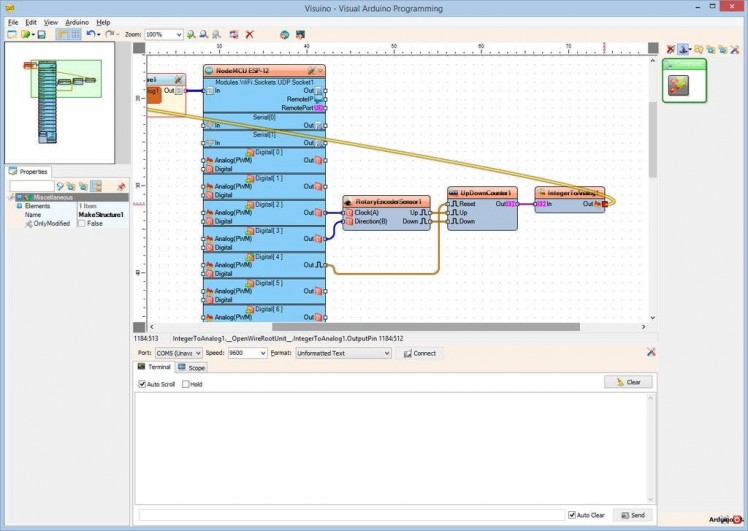This screenshot has width=748, height=531.
Task: Click the Undo arrow in toolbar
Action: click(x=91, y=34)
